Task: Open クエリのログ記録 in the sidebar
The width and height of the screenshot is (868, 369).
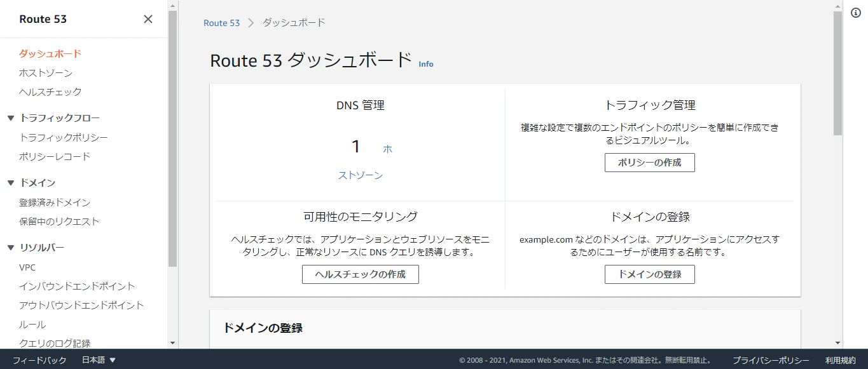Action: point(55,344)
